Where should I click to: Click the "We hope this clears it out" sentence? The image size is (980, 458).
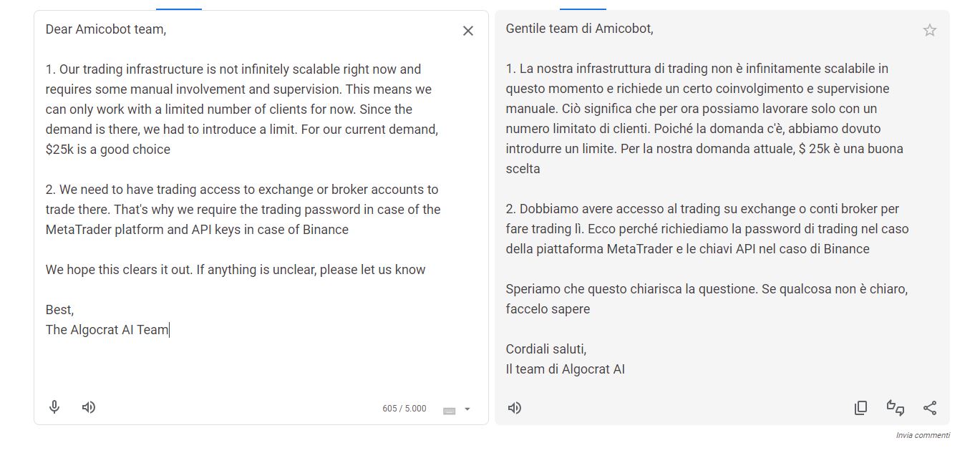tap(236, 270)
